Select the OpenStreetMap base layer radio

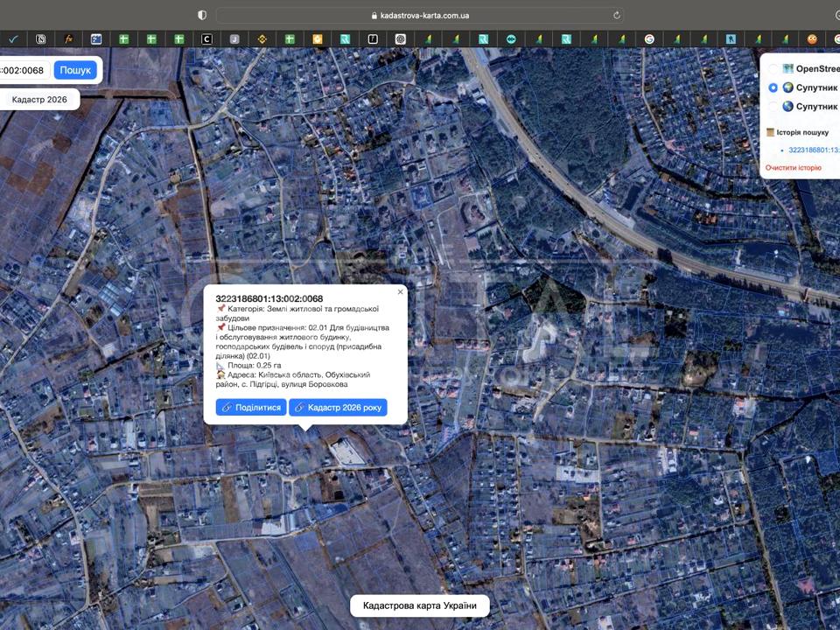point(773,68)
